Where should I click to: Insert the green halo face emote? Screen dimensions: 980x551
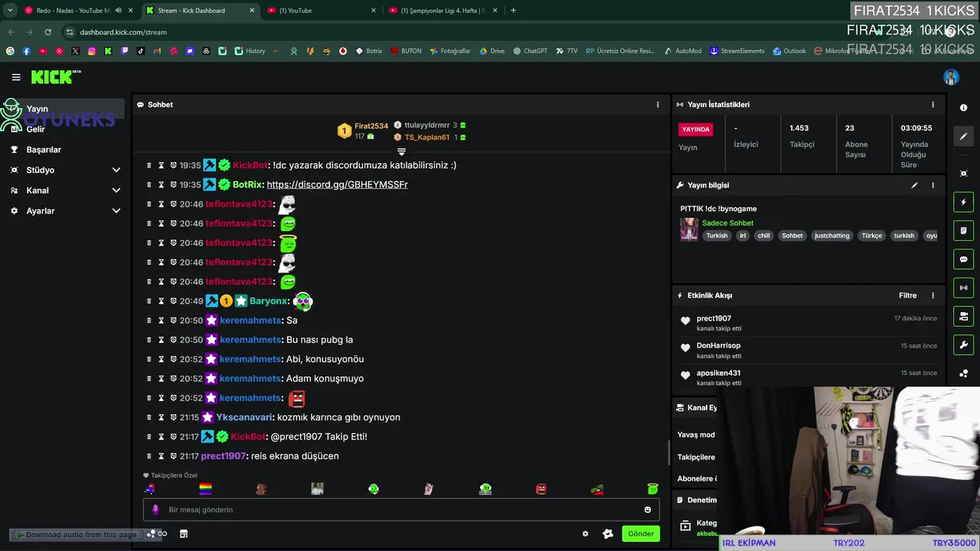pyautogui.click(x=653, y=488)
